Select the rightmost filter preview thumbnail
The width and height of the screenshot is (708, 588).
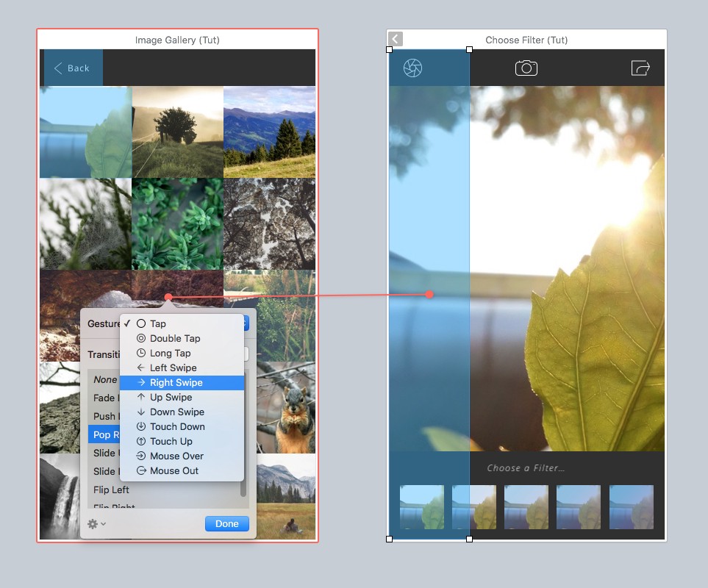(631, 507)
